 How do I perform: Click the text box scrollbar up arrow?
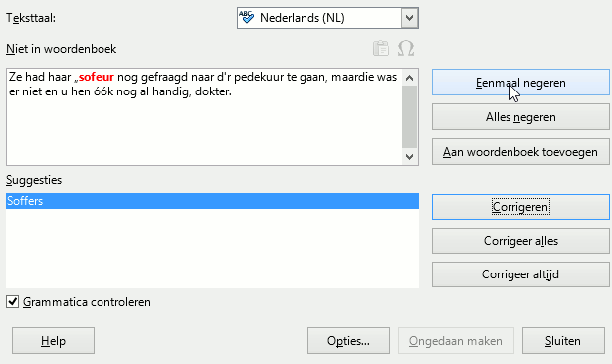point(409,78)
